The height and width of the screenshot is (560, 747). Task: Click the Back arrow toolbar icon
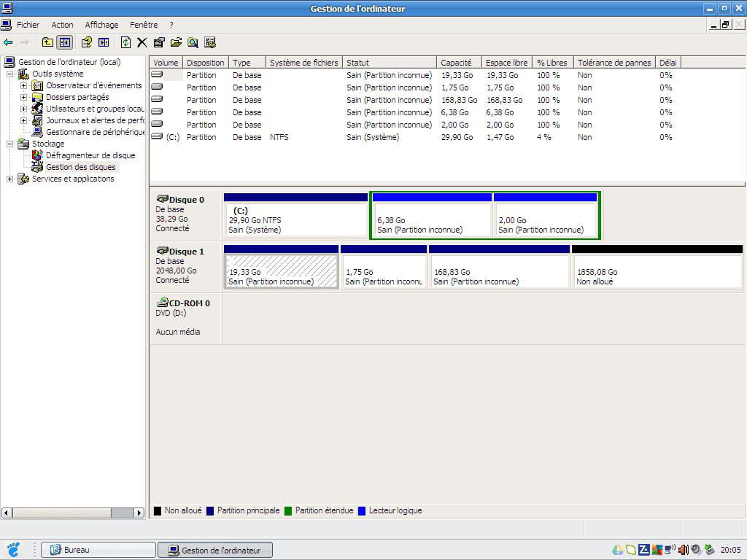click(x=8, y=42)
